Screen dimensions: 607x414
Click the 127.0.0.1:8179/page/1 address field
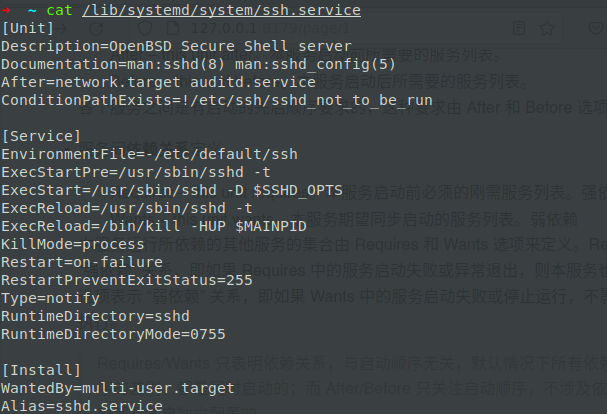tap(271, 28)
